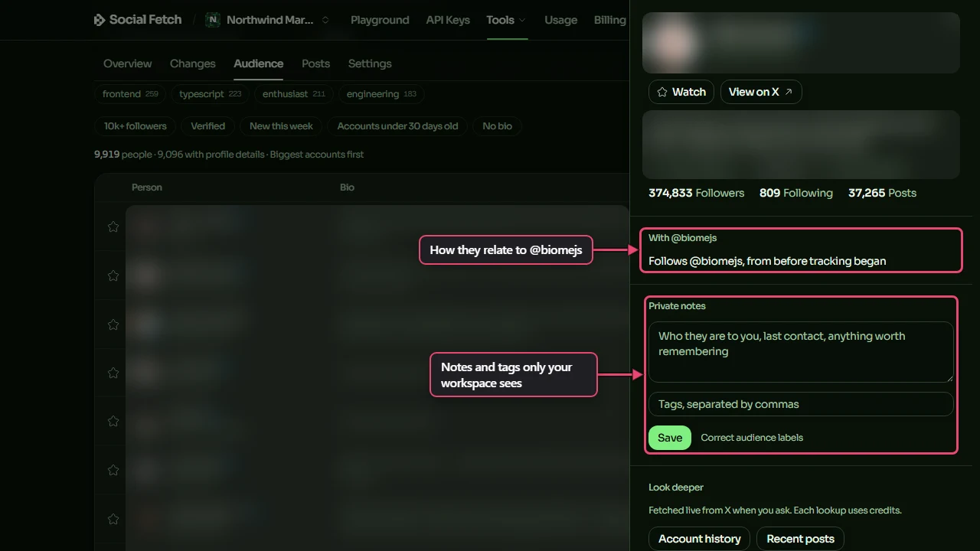Click the 374,833 Followers count

(696, 193)
